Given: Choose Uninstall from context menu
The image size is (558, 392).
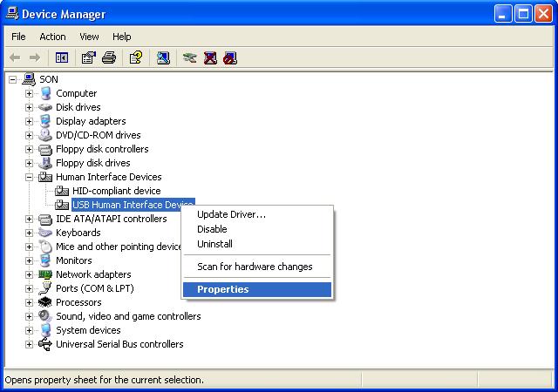Looking at the screenshot, I should pos(257,244).
